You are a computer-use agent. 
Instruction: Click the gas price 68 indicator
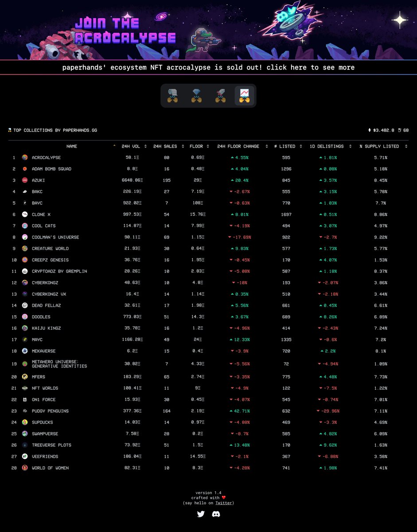pos(404,130)
